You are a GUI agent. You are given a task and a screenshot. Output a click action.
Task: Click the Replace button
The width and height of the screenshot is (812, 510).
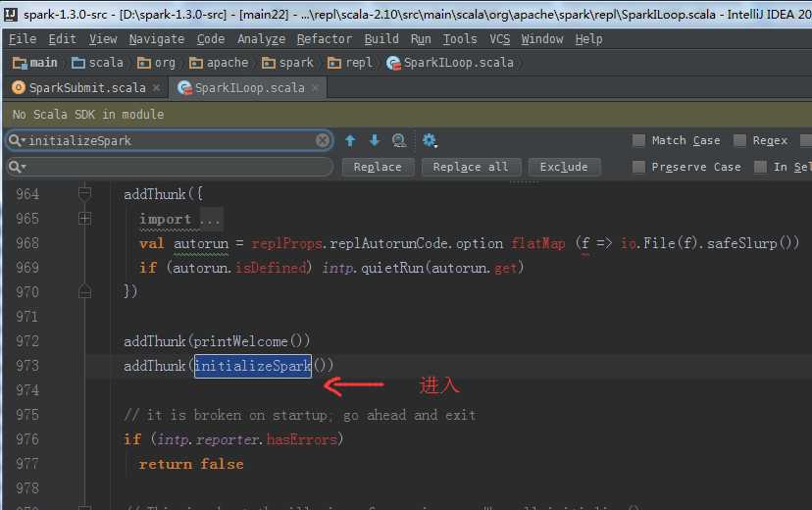378,167
